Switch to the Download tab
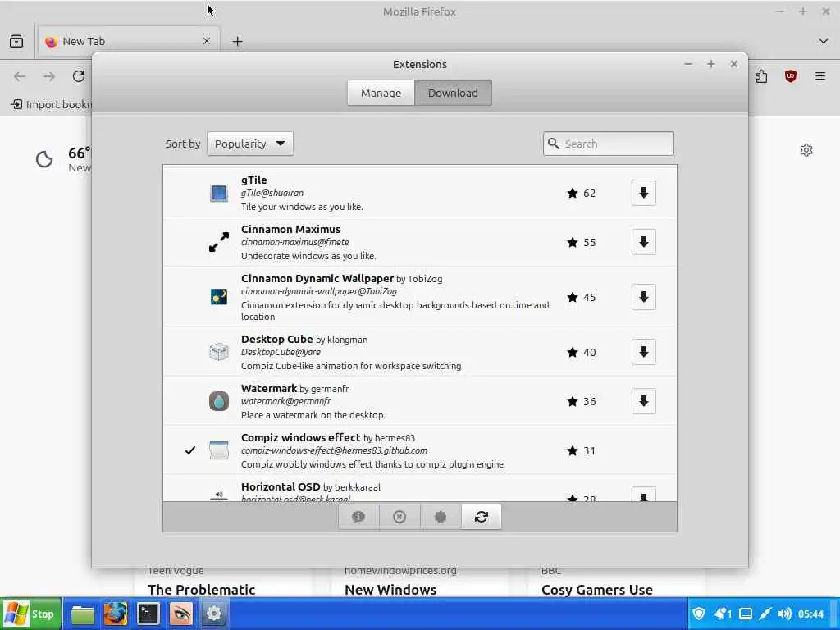 pyautogui.click(x=453, y=93)
